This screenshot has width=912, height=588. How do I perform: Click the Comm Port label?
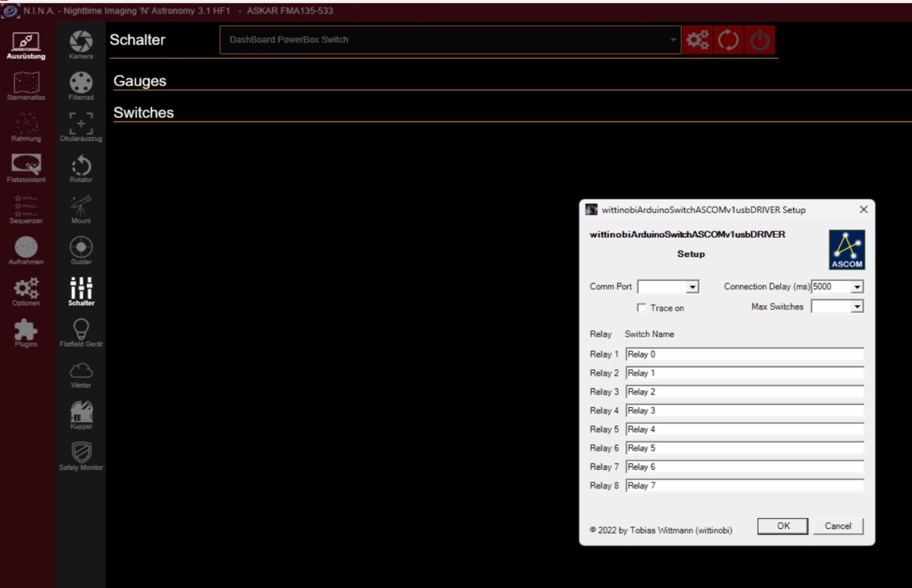(x=610, y=286)
